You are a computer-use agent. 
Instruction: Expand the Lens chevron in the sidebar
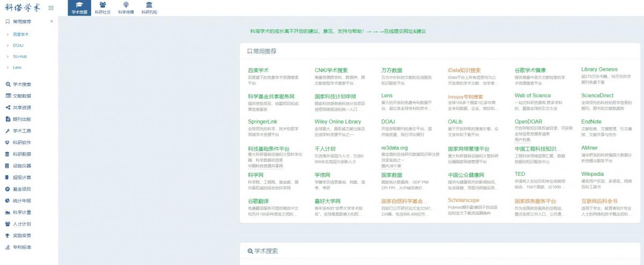point(8,67)
